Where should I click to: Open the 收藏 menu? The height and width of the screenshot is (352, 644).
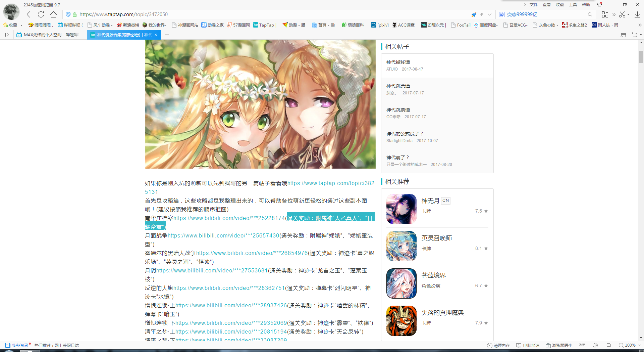coord(560,4)
